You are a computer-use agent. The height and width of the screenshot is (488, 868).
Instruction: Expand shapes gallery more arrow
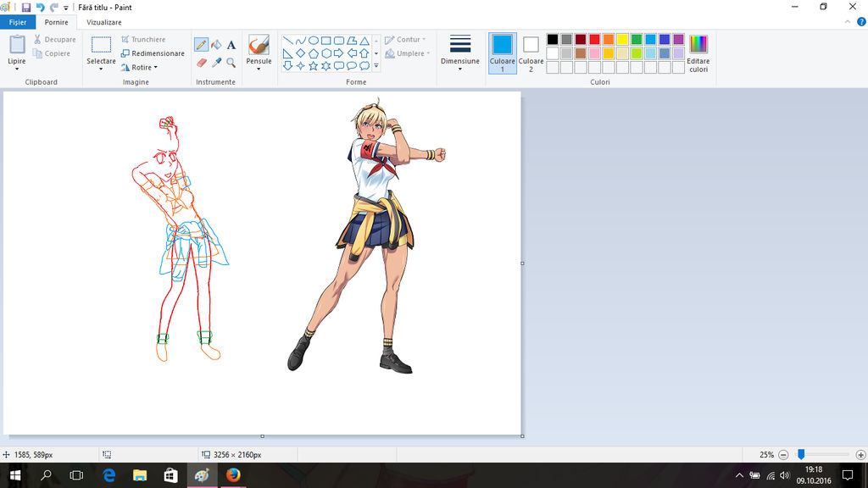[376, 66]
